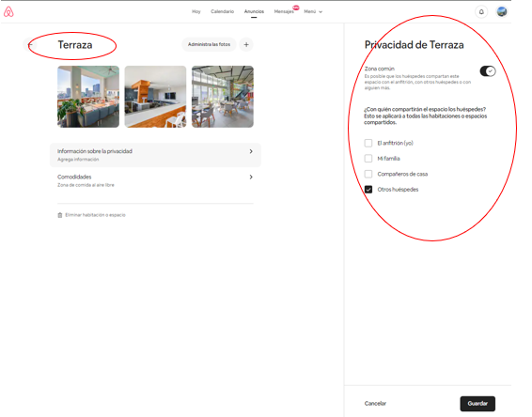
Task: Click the Cancelar link
Action: click(x=375, y=404)
